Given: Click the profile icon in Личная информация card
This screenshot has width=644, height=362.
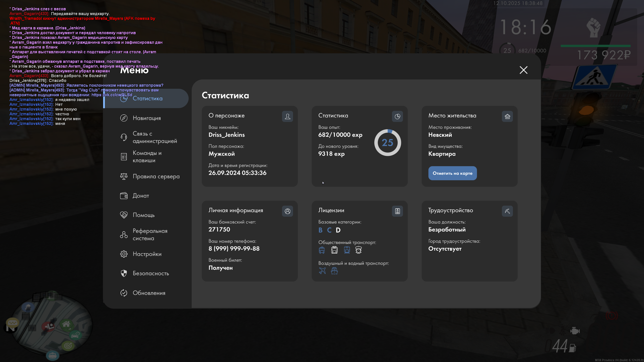Looking at the screenshot, I should pyautogui.click(x=287, y=211).
